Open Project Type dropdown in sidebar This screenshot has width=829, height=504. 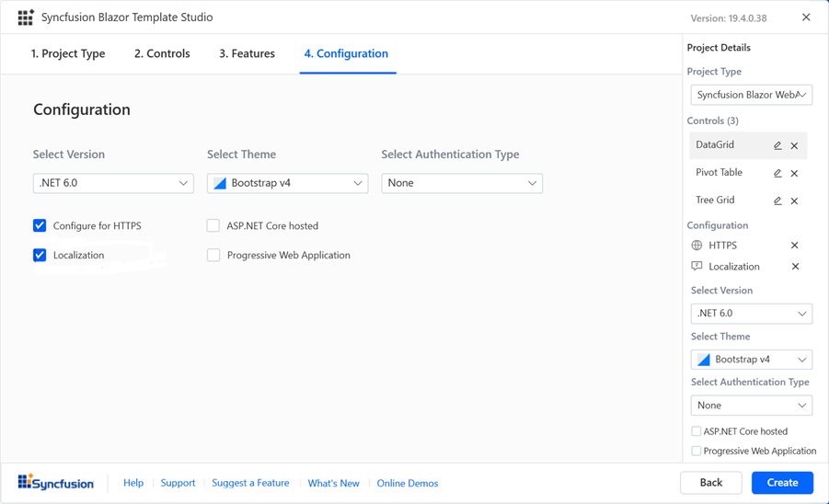tap(751, 95)
